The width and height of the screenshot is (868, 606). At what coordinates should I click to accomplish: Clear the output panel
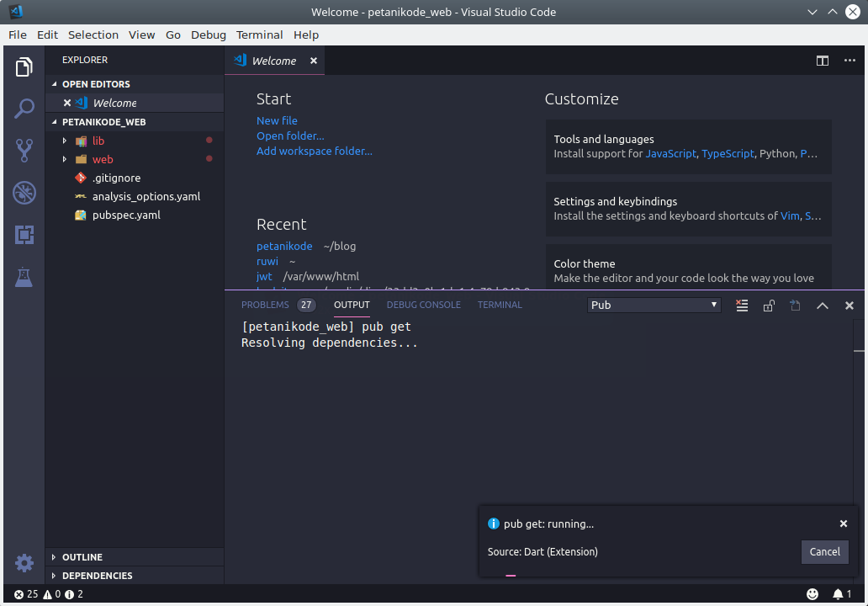coord(742,306)
